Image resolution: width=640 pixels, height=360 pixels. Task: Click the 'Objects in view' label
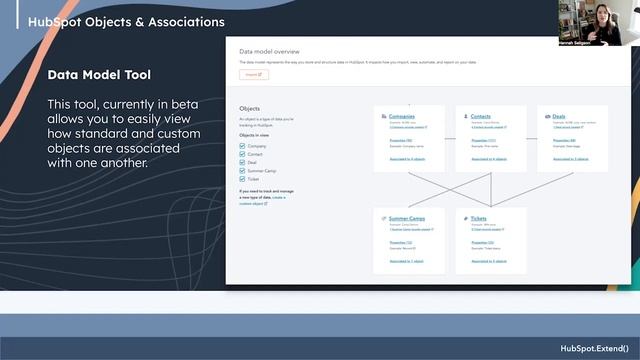(254, 135)
